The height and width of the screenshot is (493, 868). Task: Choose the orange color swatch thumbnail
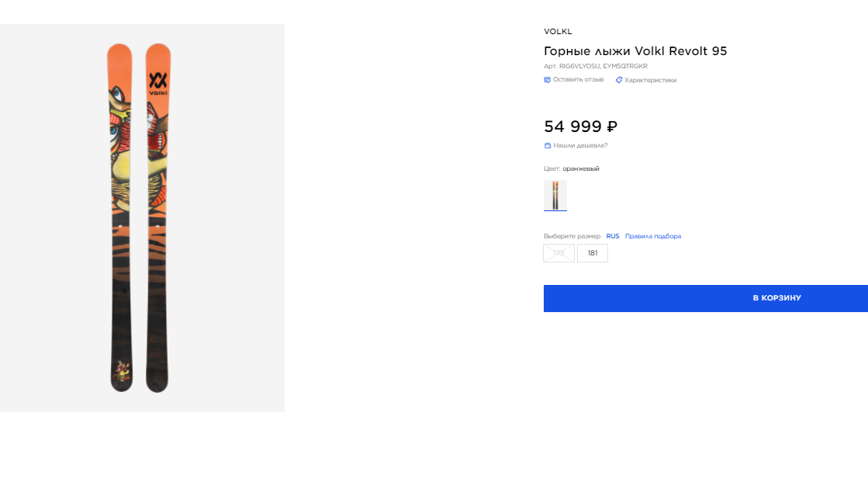pos(555,195)
